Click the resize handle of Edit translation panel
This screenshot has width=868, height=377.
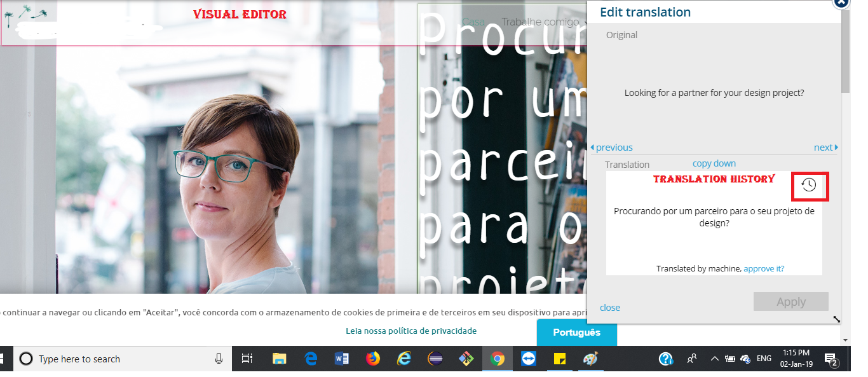836,319
